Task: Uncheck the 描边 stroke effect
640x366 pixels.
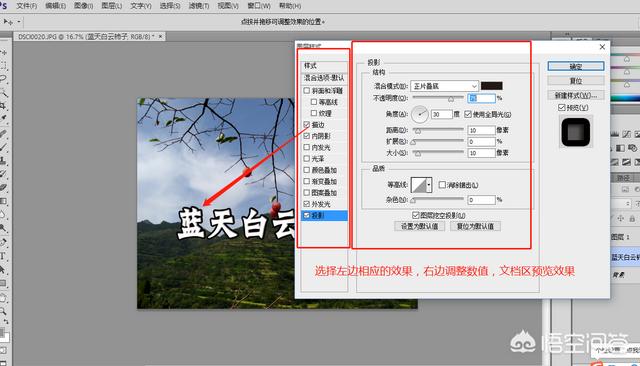Action: click(307, 124)
